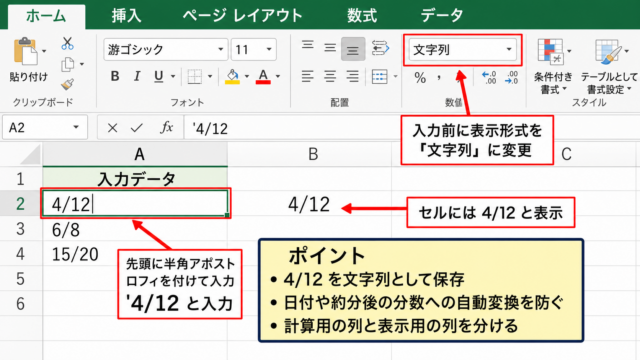Click the Wrap Text icon
Viewport: 640px width, 360px height.
380,48
